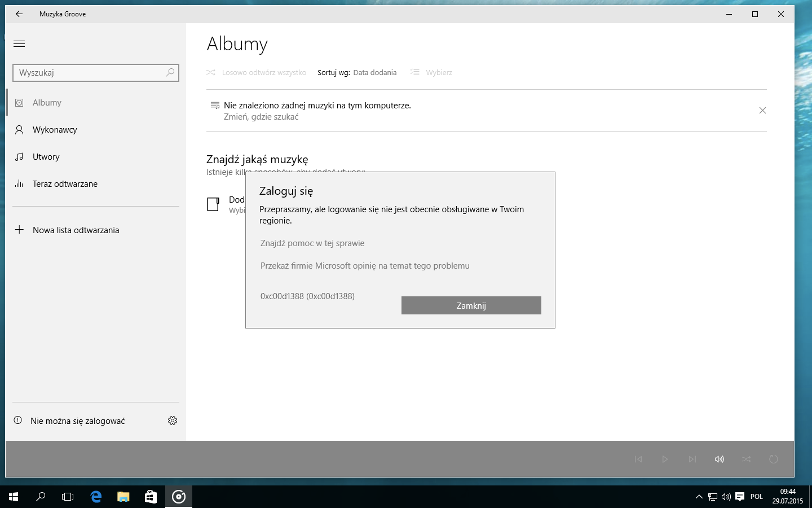Click the Utwory music note icon
Viewport: 812px width, 508px height.
[x=19, y=157]
